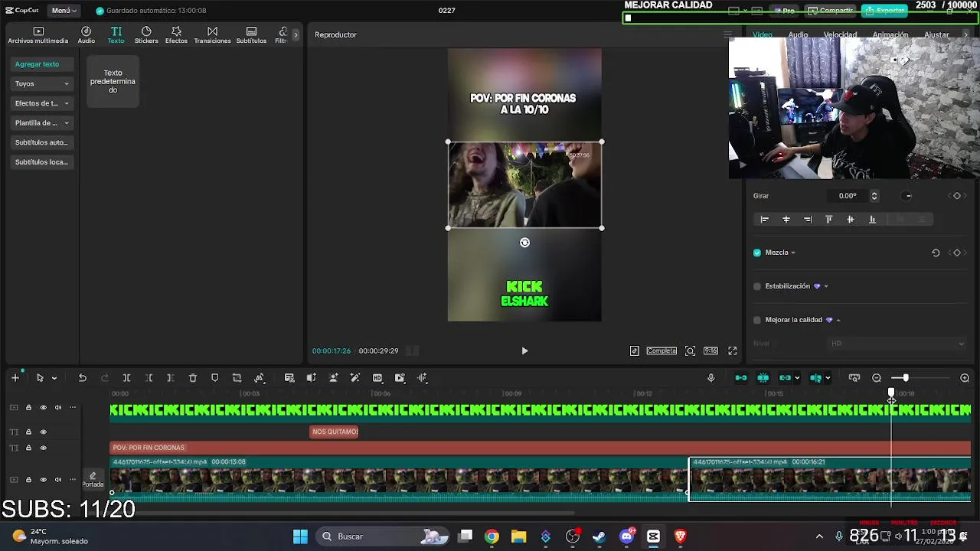The height and width of the screenshot is (551, 980).
Task: Hide the main video track with eye icon
Action: (x=43, y=480)
